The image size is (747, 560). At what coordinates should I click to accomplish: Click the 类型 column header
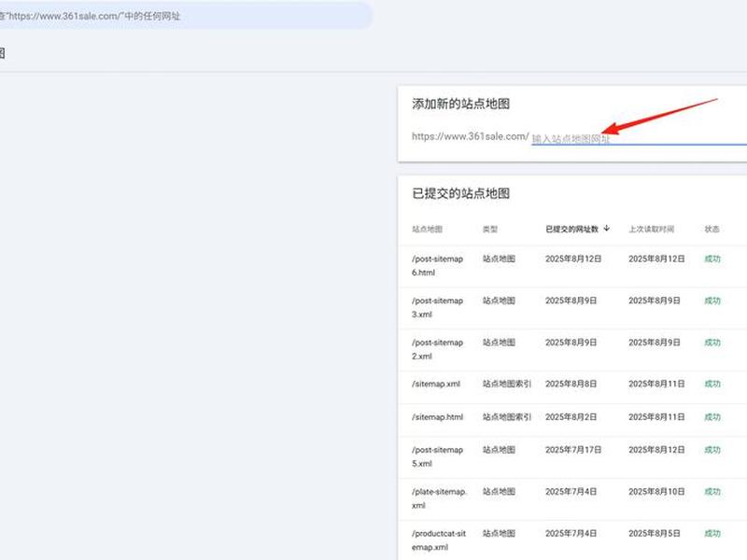tap(490, 229)
